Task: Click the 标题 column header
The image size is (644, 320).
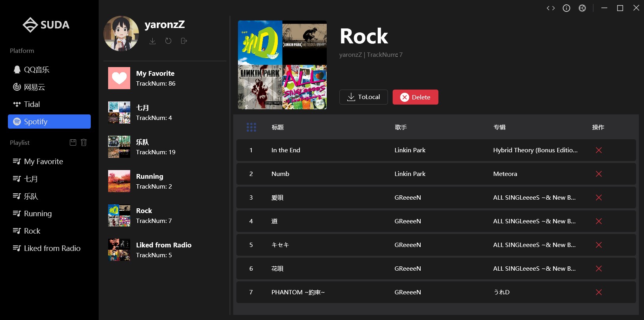Action: tap(278, 127)
